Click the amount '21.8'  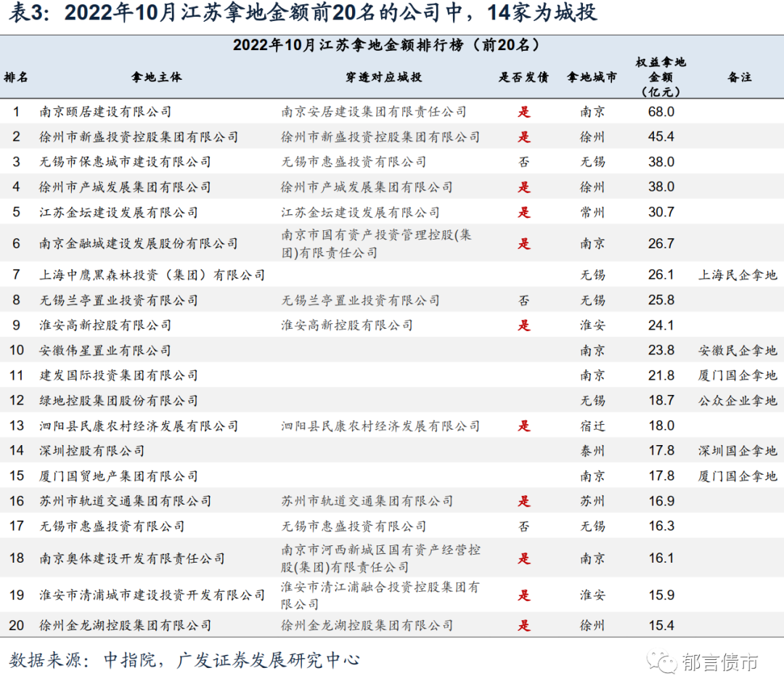[x=661, y=375]
